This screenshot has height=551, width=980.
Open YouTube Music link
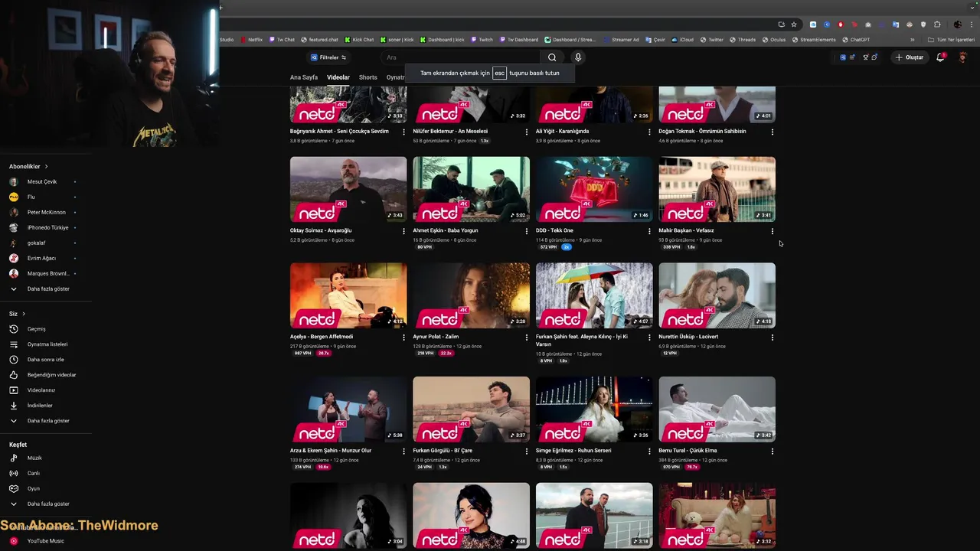coord(46,541)
